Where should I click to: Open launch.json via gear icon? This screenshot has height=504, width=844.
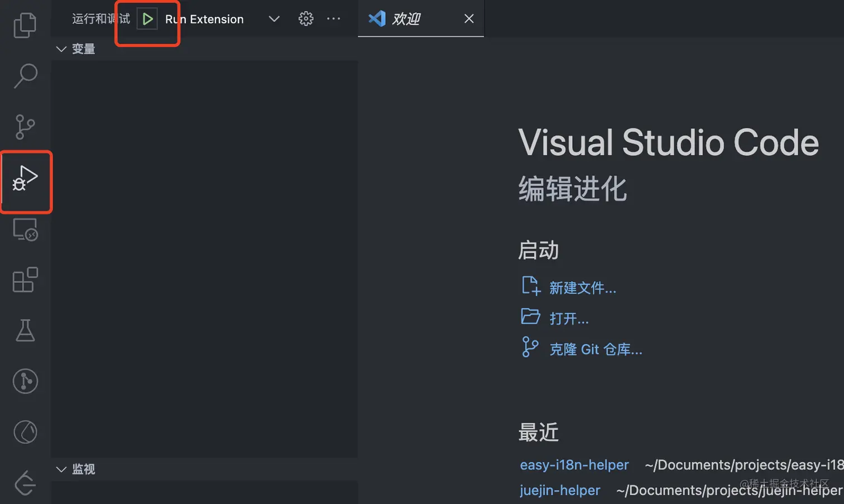tap(306, 19)
